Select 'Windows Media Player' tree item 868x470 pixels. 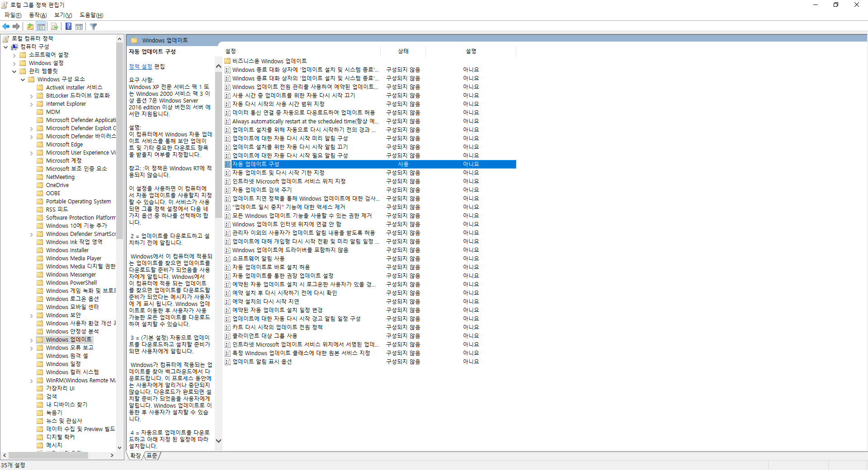pyautogui.click(x=74, y=258)
